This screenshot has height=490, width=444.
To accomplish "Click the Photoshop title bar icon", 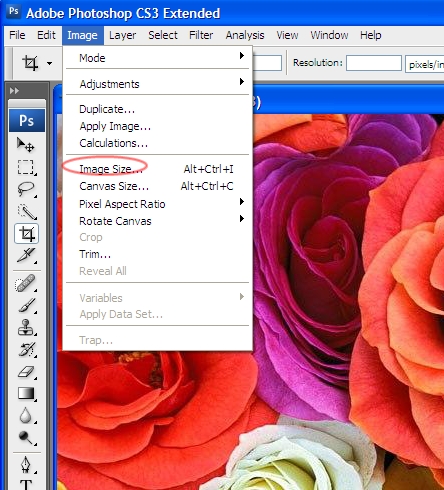I will click(x=13, y=12).
